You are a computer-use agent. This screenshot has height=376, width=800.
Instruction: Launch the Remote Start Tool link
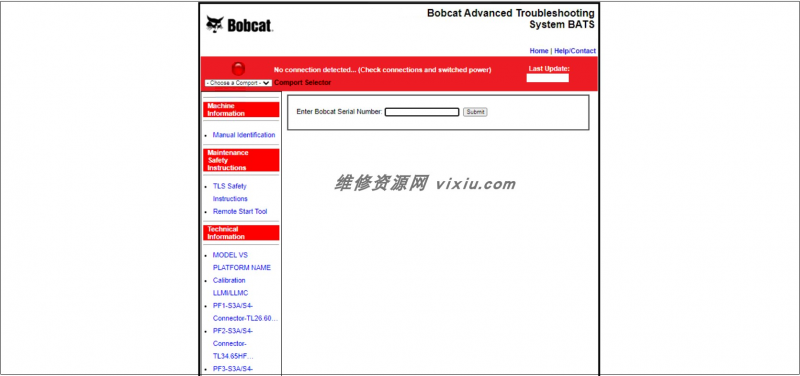(240, 211)
